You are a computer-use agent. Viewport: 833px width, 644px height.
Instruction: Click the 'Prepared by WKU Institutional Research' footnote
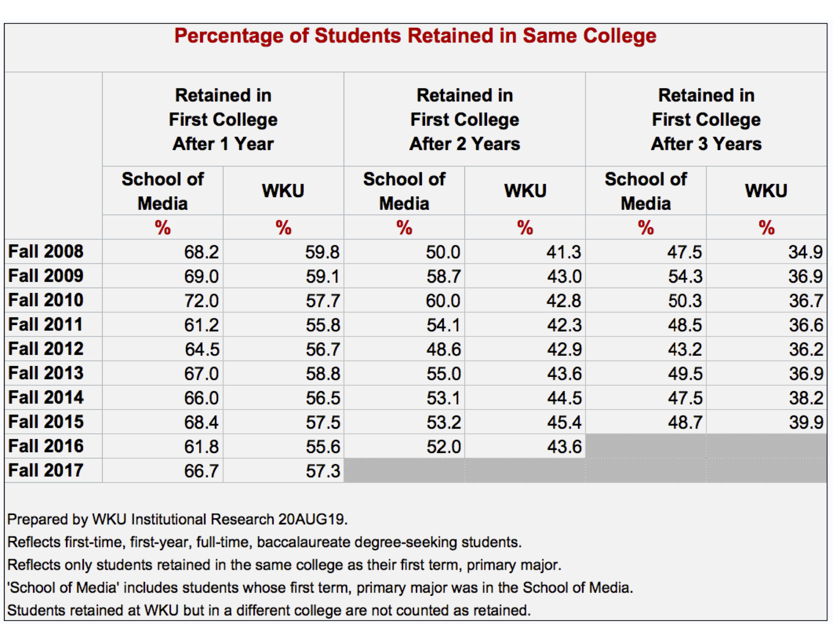177,520
